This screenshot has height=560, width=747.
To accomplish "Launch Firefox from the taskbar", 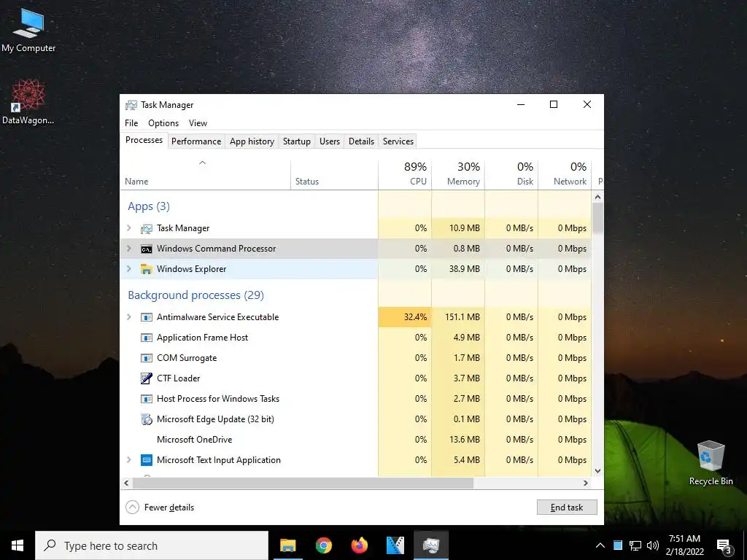I will point(359,545).
